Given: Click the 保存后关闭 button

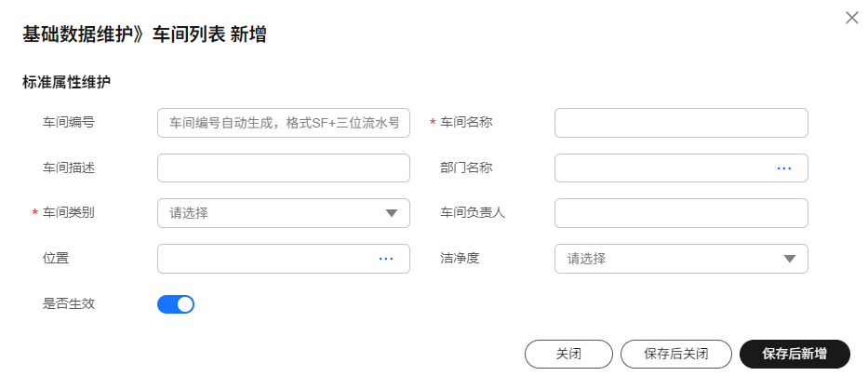Looking at the screenshot, I should click(x=676, y=355).
